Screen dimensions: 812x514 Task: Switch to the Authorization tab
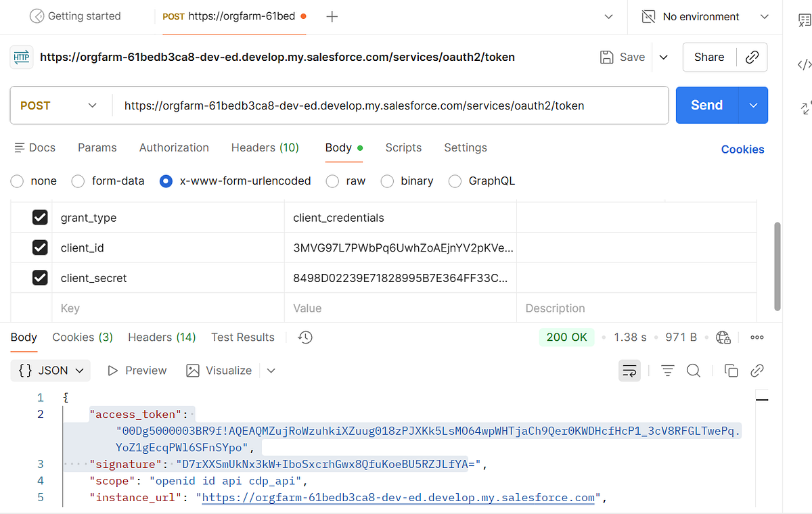coord(174,147)
